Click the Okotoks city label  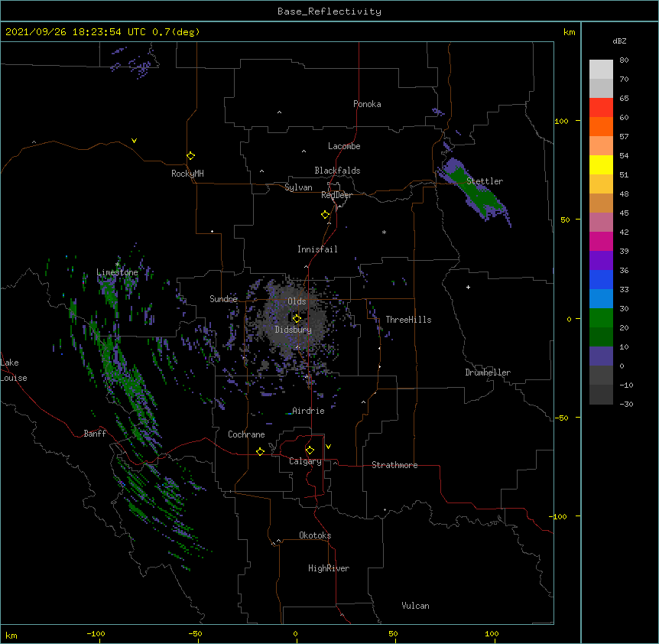(315, 535)
